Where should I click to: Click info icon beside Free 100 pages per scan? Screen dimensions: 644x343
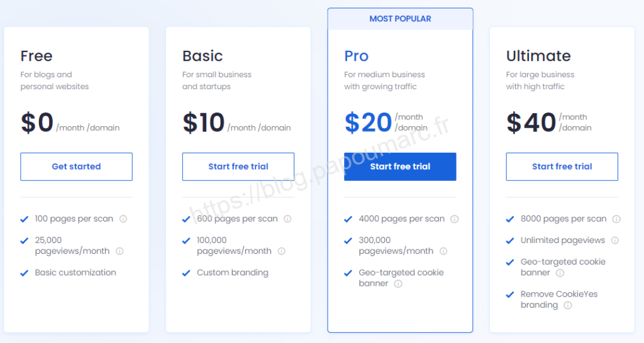click(123, 219)
